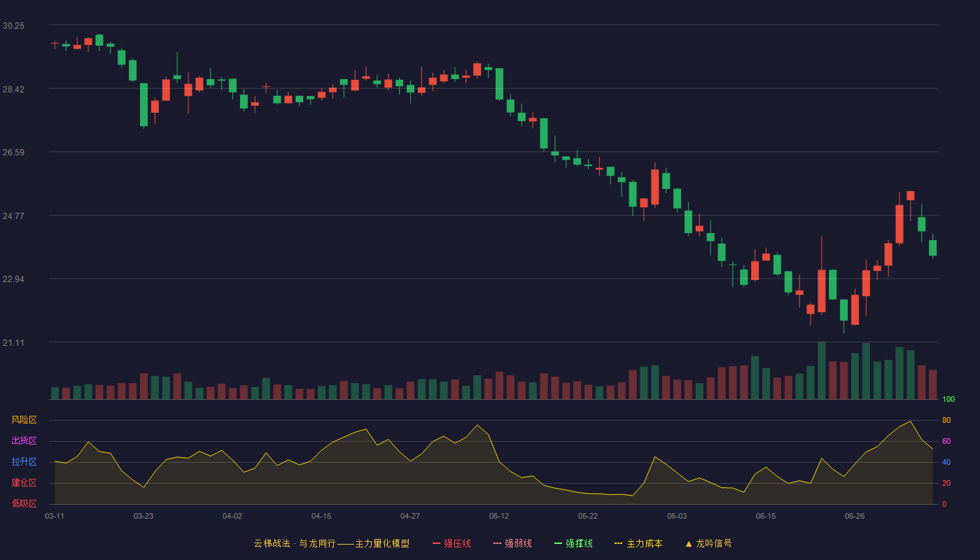Click the 30.25 price axis label
Screen dimensions: 980x560
(x=13, y=26)
